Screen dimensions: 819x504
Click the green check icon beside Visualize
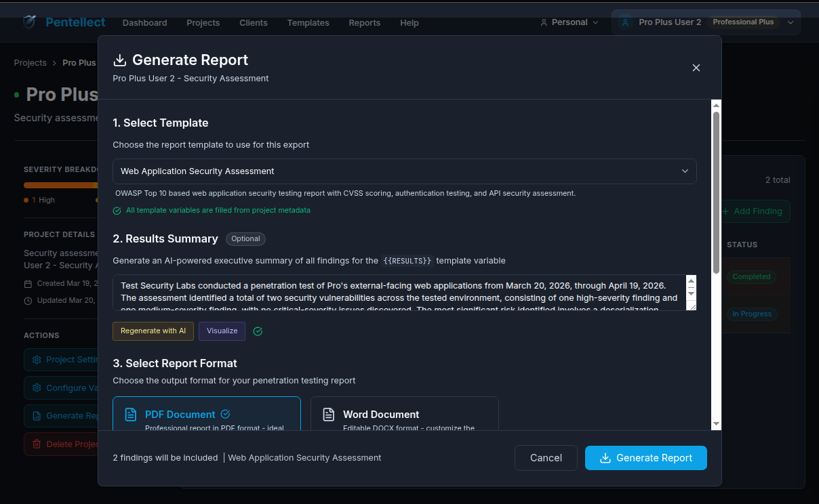(x=258, y=331)
